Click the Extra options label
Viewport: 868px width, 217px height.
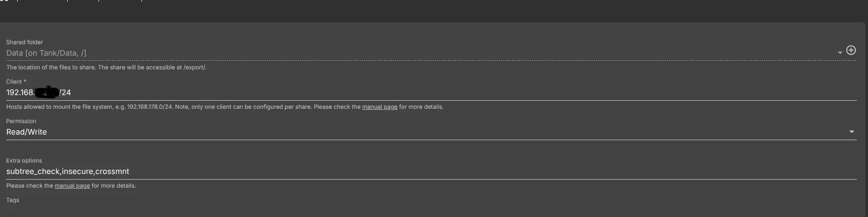click(24, 160)
